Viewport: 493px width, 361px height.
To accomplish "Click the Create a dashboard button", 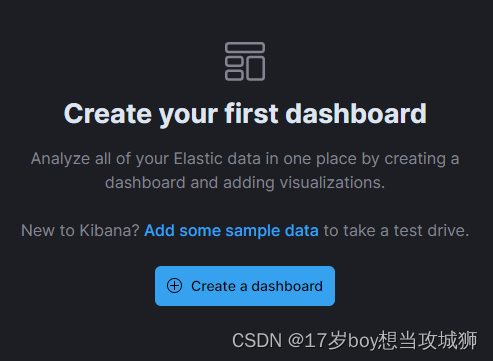I will coord(245,286).
